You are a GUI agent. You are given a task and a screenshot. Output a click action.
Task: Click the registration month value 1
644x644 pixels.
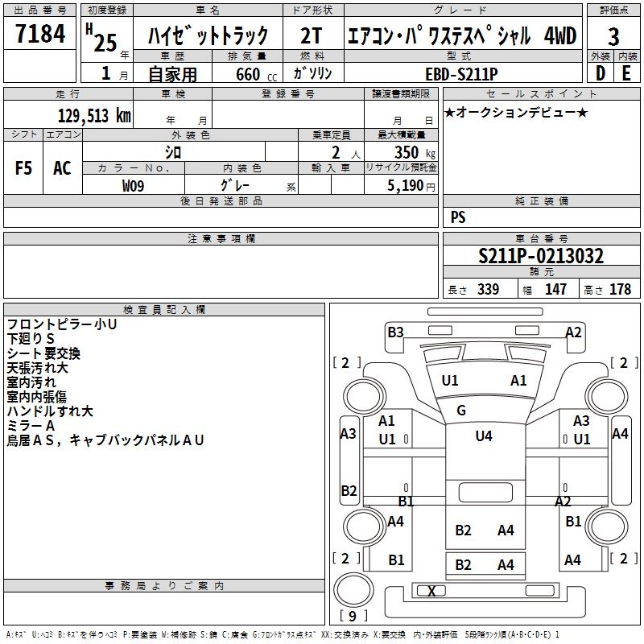coord(105,73)
